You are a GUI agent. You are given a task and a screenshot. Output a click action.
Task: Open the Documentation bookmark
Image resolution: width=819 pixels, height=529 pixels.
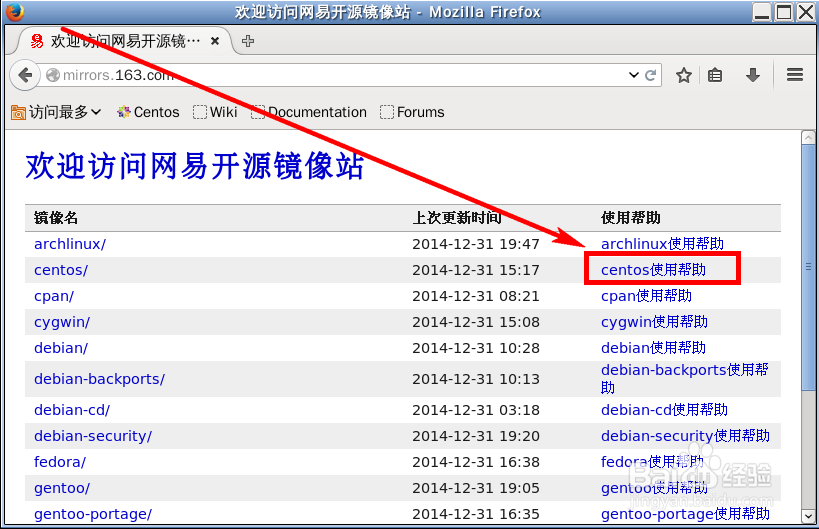coord(309,112)
